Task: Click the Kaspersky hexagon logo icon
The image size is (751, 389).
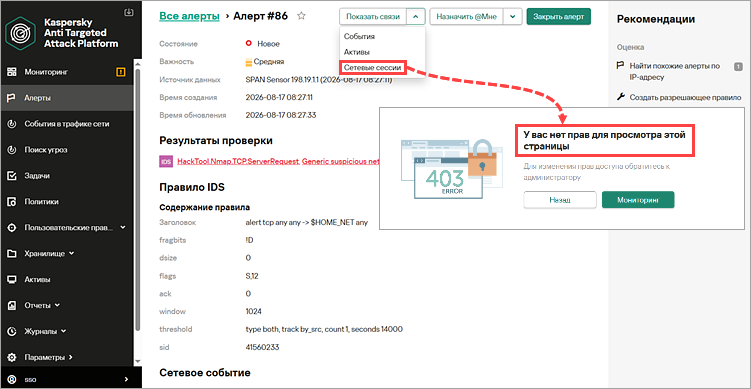Action: click(22, 33)
